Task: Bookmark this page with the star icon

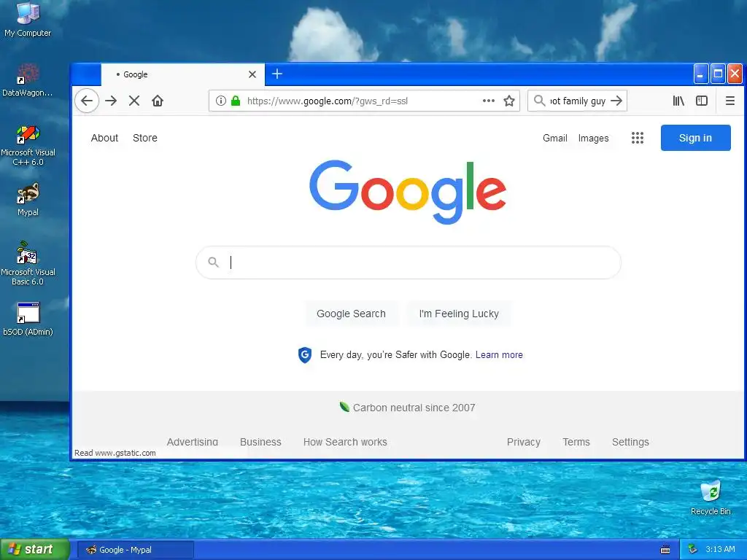Action: [509, 101]
